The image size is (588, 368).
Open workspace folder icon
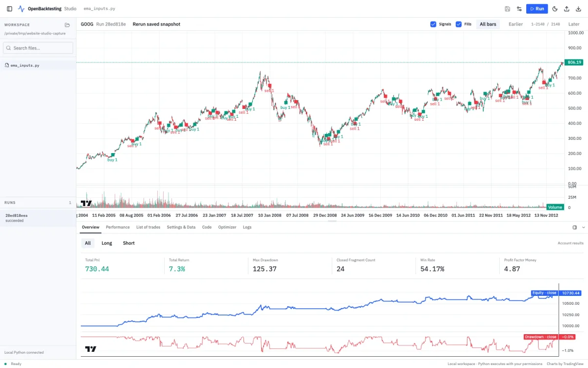pyautogui.click(x=67, y=25)
